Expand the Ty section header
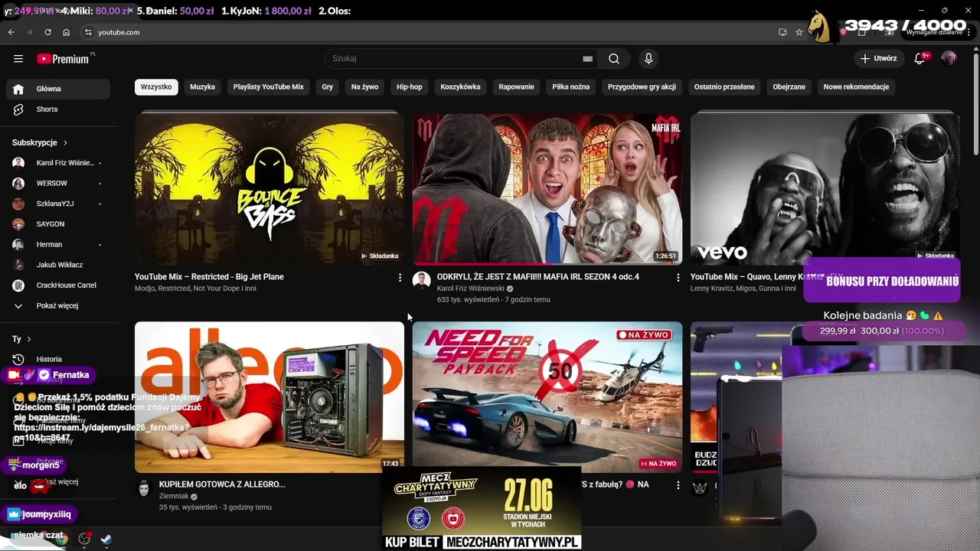 tap(21, 339)
